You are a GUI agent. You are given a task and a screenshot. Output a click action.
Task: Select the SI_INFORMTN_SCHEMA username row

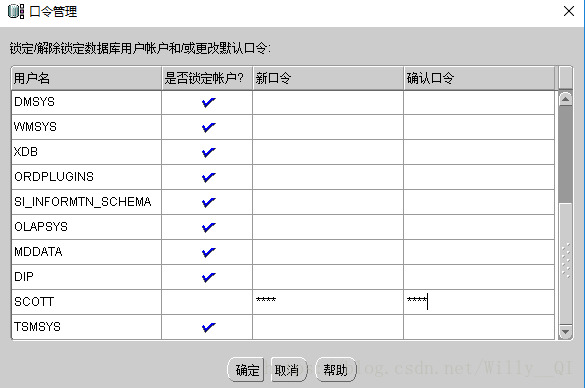tap(87, 202)
